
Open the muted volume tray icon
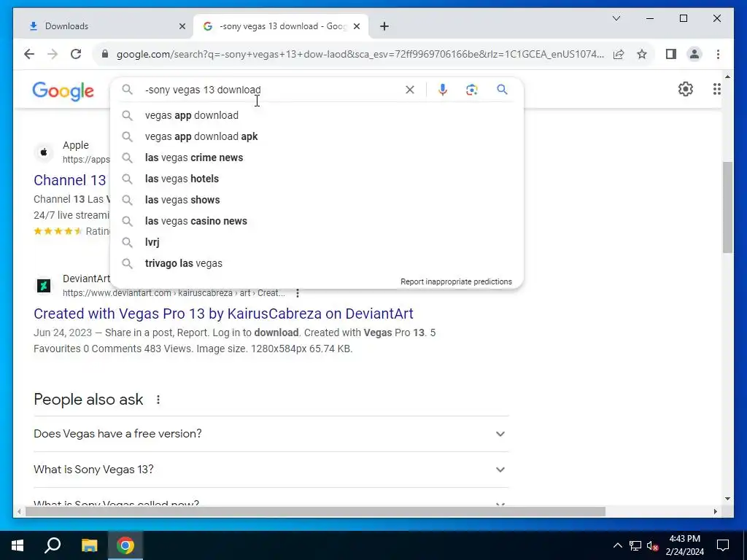653,545
